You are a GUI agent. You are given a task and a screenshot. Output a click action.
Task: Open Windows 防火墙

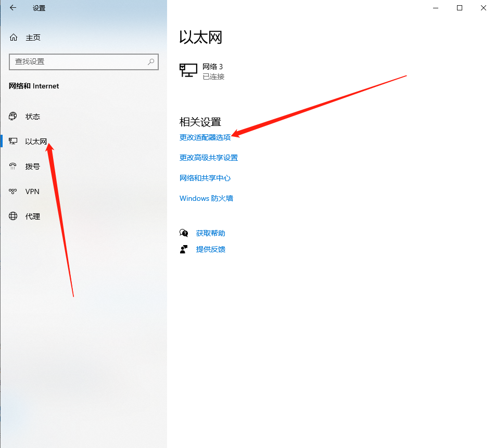(x=206, y=198)
